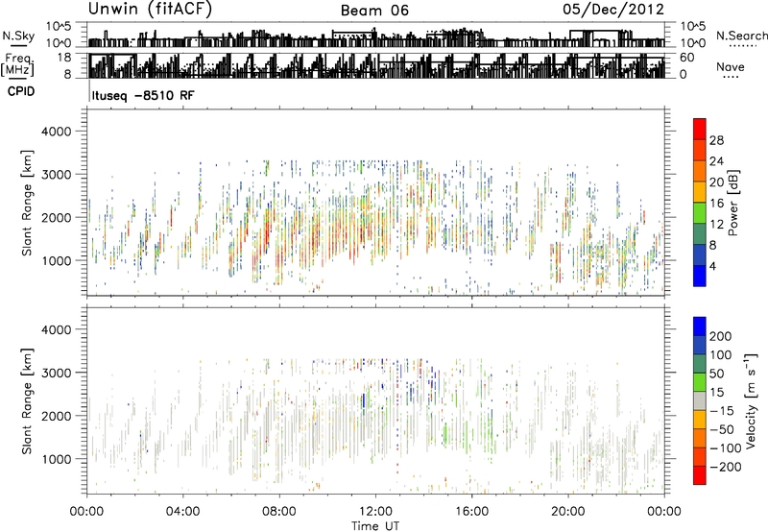Click the 'Time UT' axis title
The width and height of the screenshot is (768, 532).
(x=375, y=526)
